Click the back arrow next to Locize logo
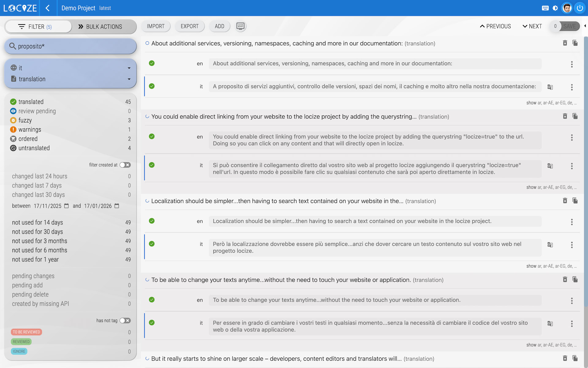The height and width of the screenshot is (368, 588). 47,8
